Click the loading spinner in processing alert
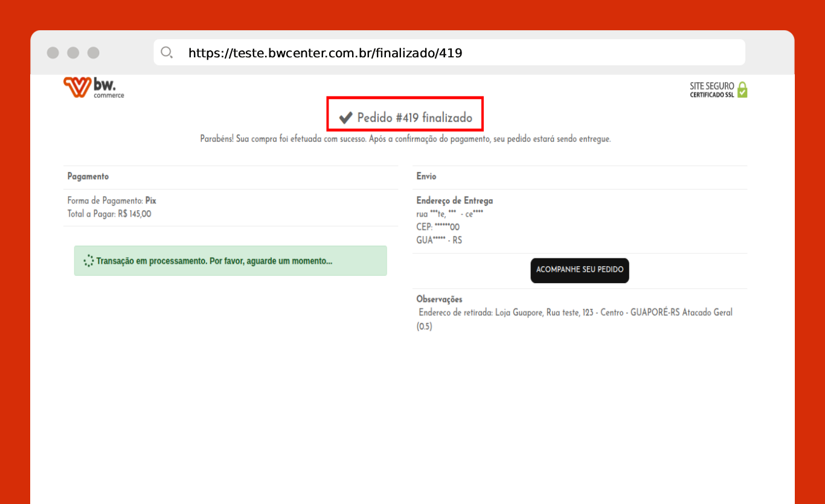 tap(88, 261)
